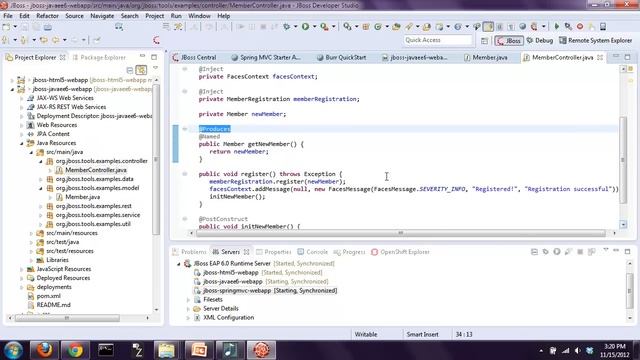640x360 pixels.
Task: Click the globe web browser toolbar icon
Action: [x=522, y=27]
